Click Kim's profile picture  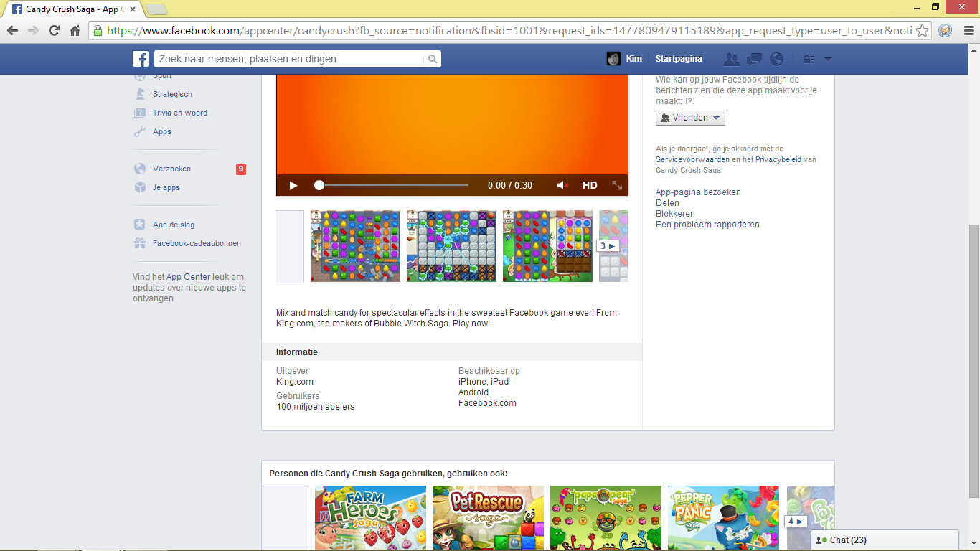click(613, 59)
